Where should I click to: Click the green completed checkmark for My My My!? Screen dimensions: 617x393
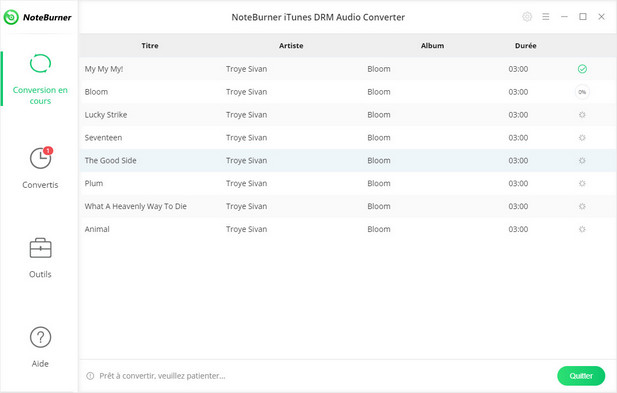582,69
